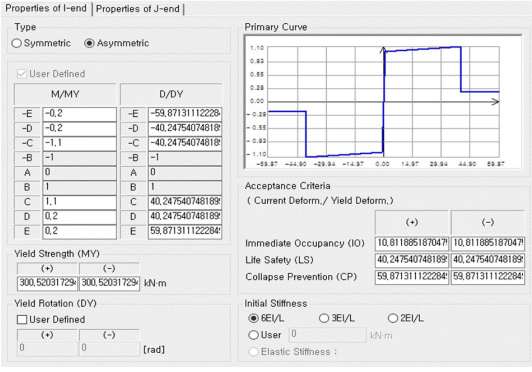
Task: Open the Properties of I-end tab
Action: coord(46,8)
